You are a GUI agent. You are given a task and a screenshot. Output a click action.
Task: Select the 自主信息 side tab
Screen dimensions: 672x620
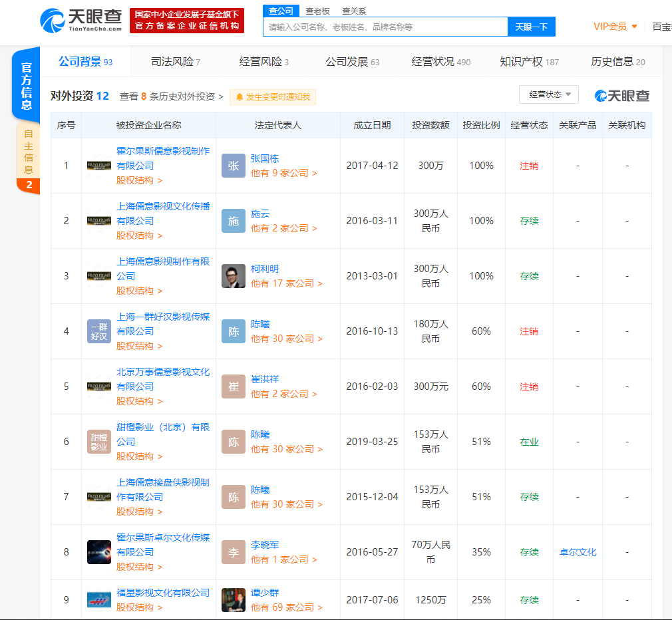[29, 151]
